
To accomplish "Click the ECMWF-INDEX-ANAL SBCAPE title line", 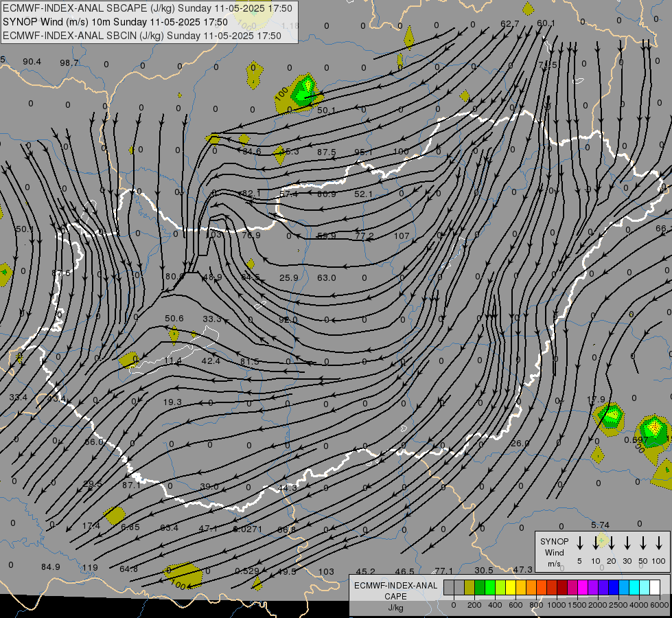I will click(148, 8).
